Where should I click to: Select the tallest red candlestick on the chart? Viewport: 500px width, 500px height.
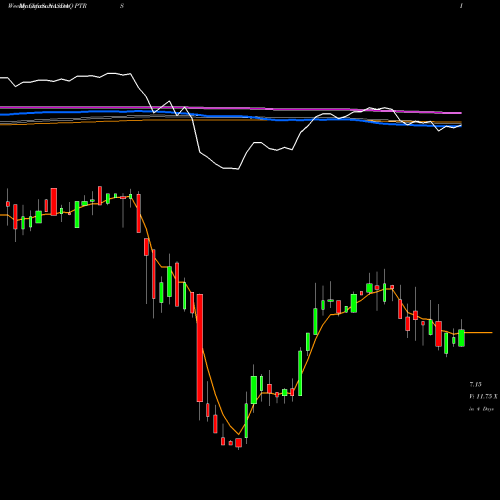tap(200, 348)
